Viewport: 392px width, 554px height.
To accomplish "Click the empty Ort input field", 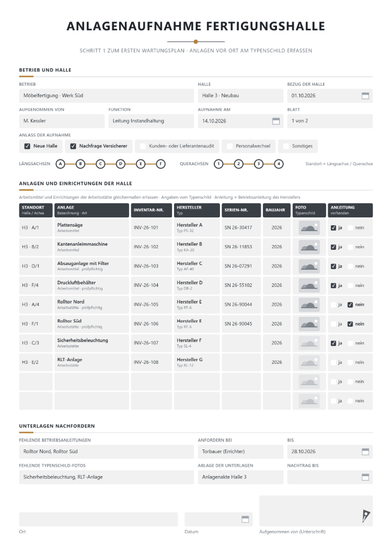I will point(98,520).
